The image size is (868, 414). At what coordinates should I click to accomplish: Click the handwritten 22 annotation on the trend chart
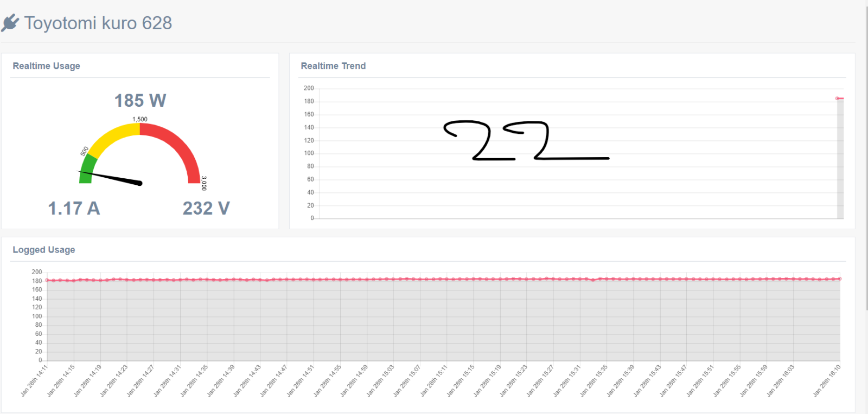(x=525, y=140)
